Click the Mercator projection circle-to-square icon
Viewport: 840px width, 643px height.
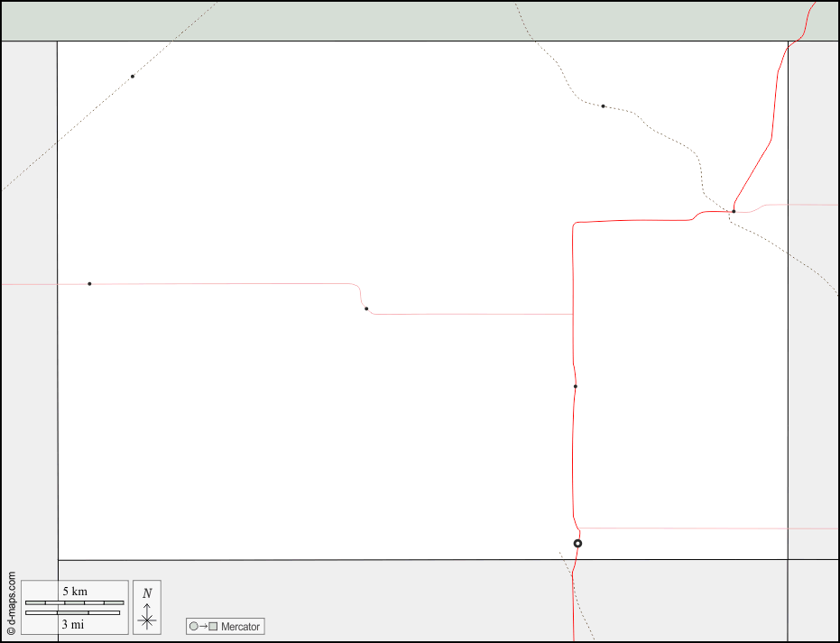click(x=203, y=626)
